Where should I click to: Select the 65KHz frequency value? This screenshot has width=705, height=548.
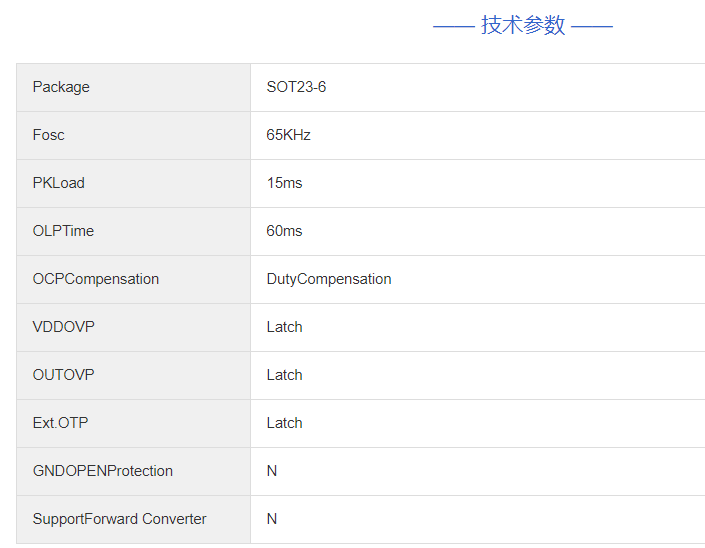[x=288, y=135]
